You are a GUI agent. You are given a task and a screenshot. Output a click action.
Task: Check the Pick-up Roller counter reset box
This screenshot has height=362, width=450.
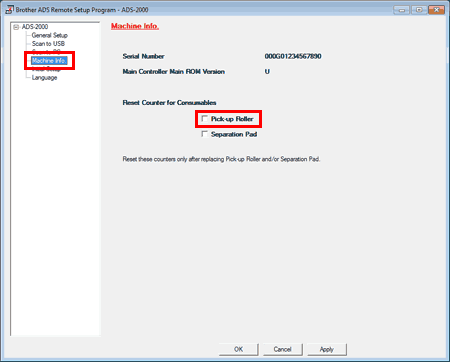point(205,119)
